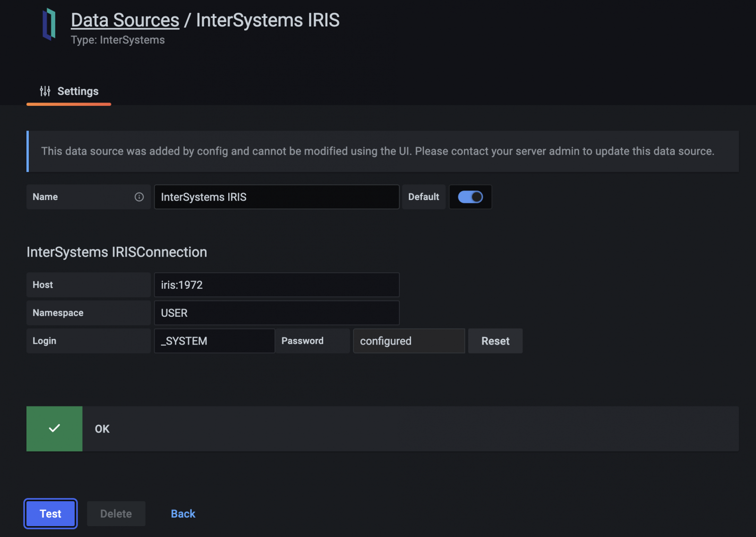Click the sliders icon on Settings tab
The width and height of the screenshot is (756, 537).
click(x=45, y=91)
